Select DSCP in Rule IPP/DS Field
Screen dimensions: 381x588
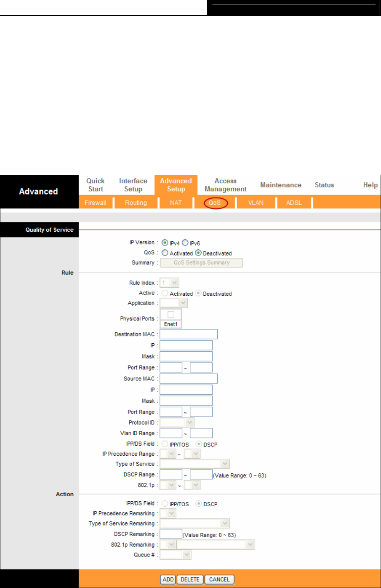(x=199, y=444)
